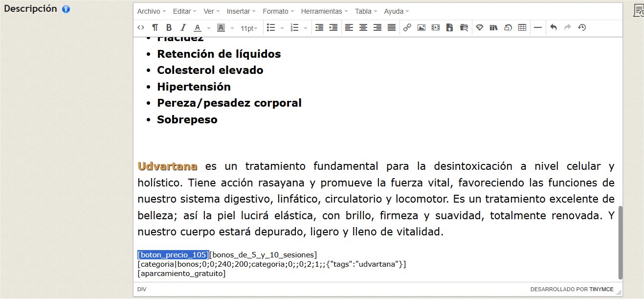Click the document icon right of editor
Screen dimensions: 644x299
(x=639, y=11)
